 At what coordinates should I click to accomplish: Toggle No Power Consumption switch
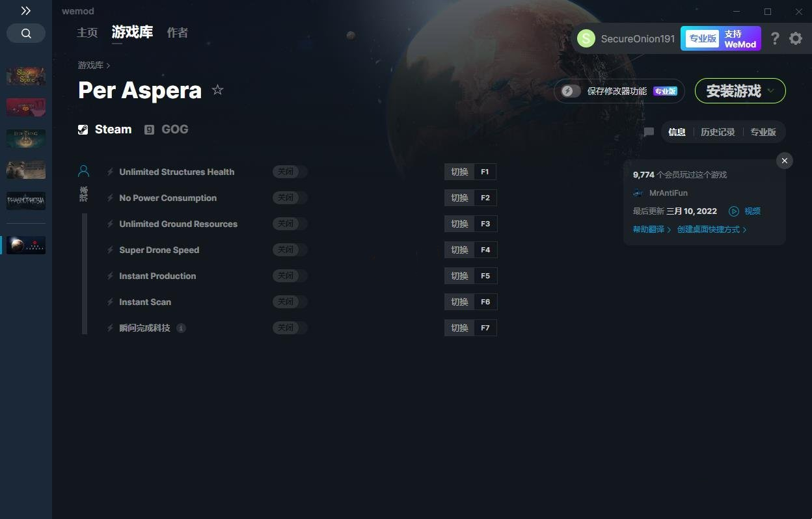click(x=290, y=198)
